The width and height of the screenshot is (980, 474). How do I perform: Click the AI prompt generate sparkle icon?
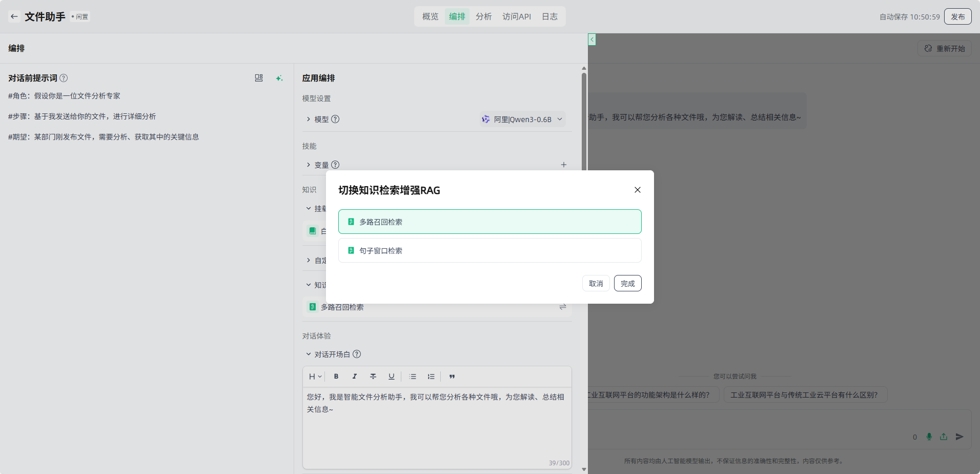[279, 78]
